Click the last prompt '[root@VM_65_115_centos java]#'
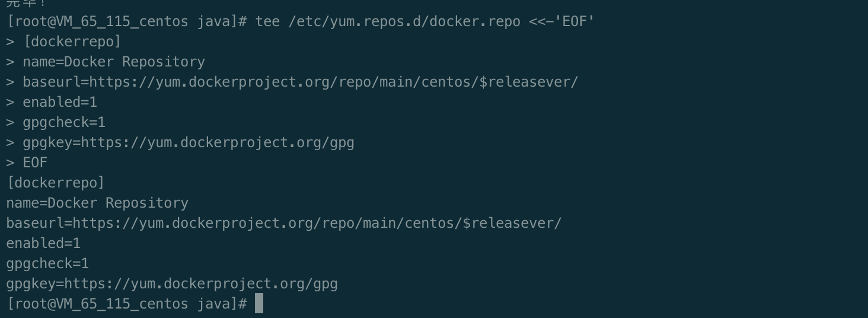Screen dimensions: 868x318 [x=127, y=304]
